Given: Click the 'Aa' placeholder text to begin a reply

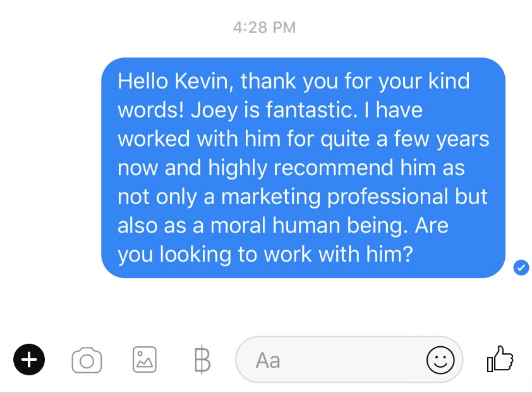Looking at the screenshot, I should pyautogui.click(x=268, y=360).
